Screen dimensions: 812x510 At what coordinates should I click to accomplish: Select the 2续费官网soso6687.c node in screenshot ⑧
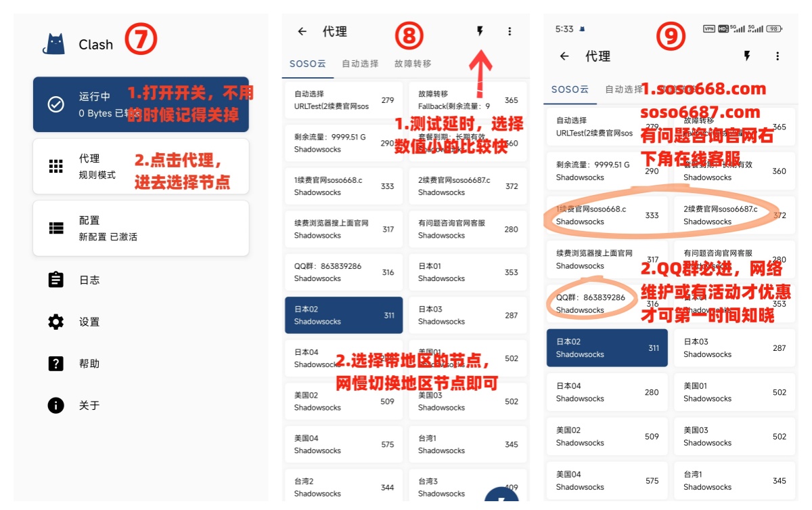click(x=468, y=186)
